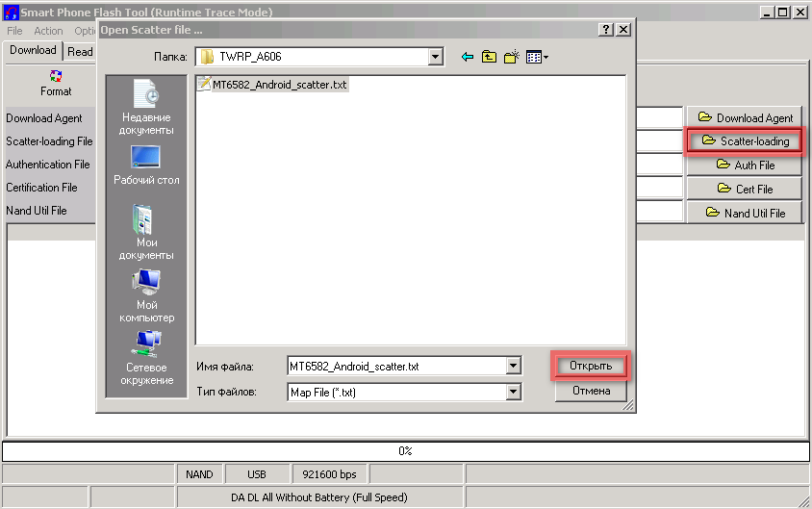This screenshot has height=509, width=812.
Task: Create new folder icon in dialog
Action: coord(512,57)
